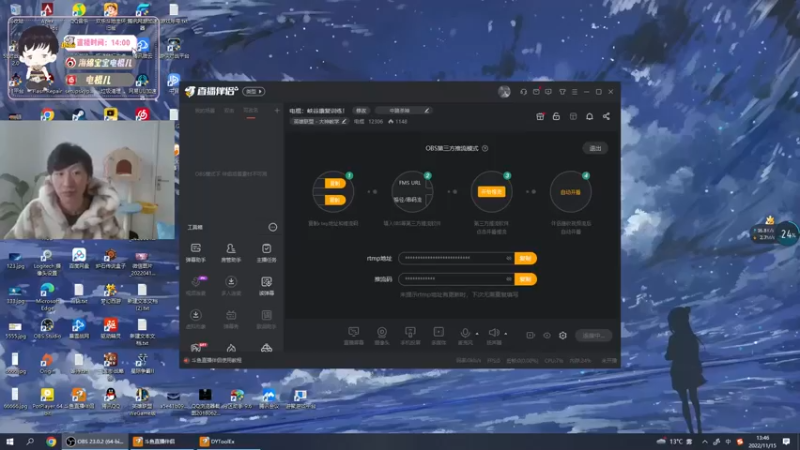The width and height of the screenshot is (800, 450).
Task: Open the 弹幕助手 tool in toolbox
Action: (x=195, y=252)
